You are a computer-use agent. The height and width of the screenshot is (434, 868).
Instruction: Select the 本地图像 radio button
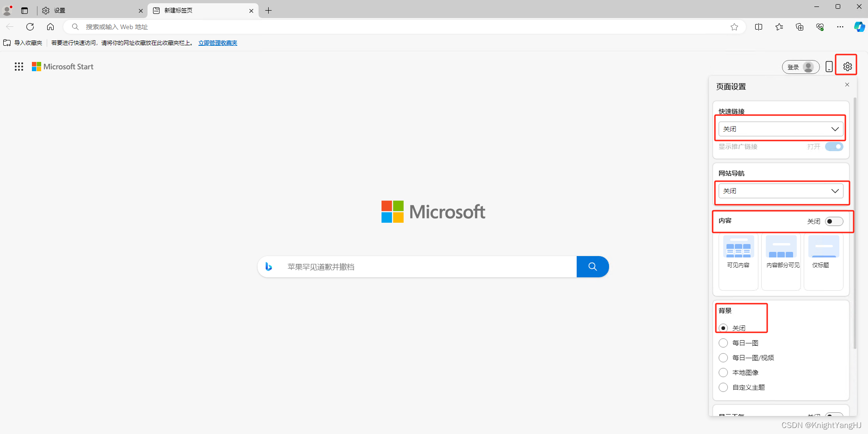tap(723, 373)
